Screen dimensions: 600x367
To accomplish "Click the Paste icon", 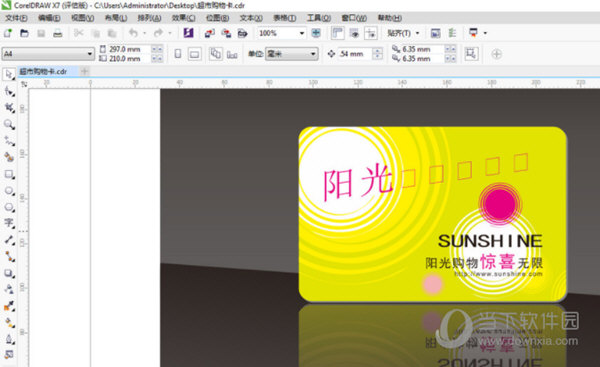I will pos(112,33).
